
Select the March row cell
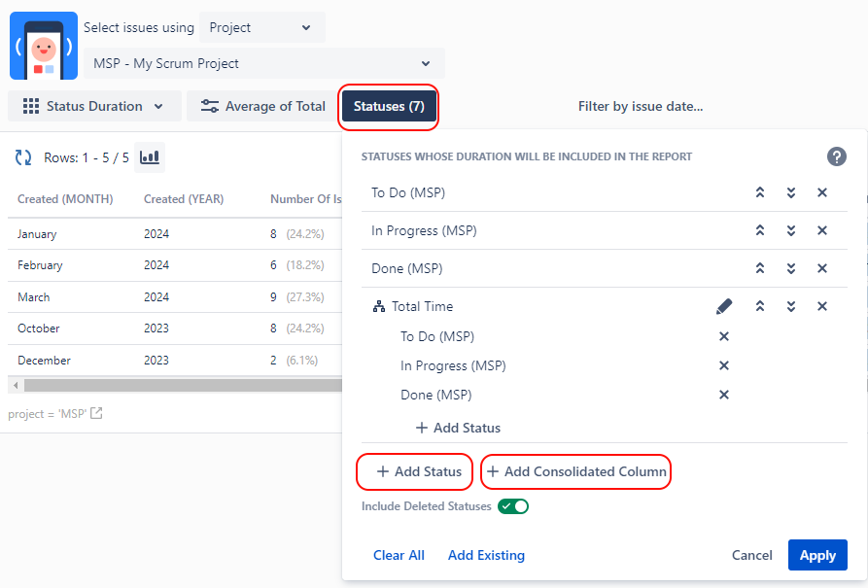34,297
